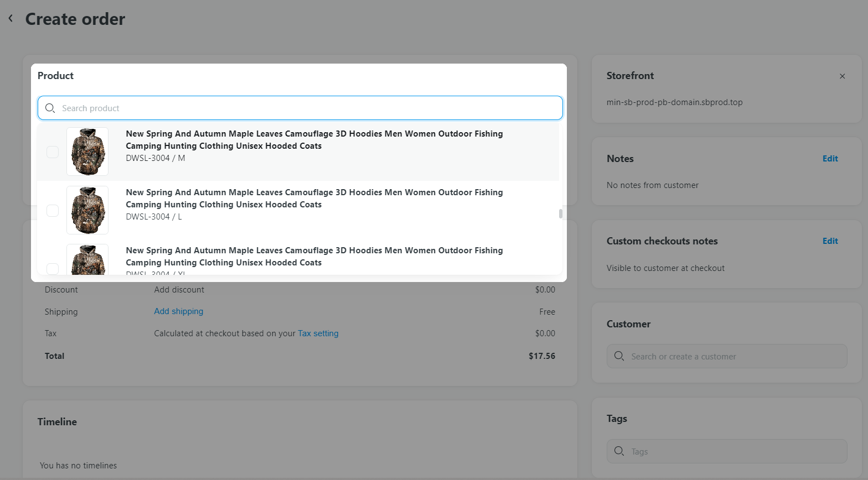
Task: Close the Storefront card with the X icon
Action: 842,76
